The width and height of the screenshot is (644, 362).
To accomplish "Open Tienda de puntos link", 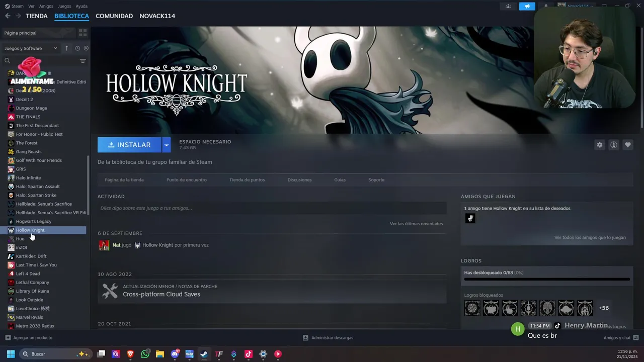I will tap(247, 180).
